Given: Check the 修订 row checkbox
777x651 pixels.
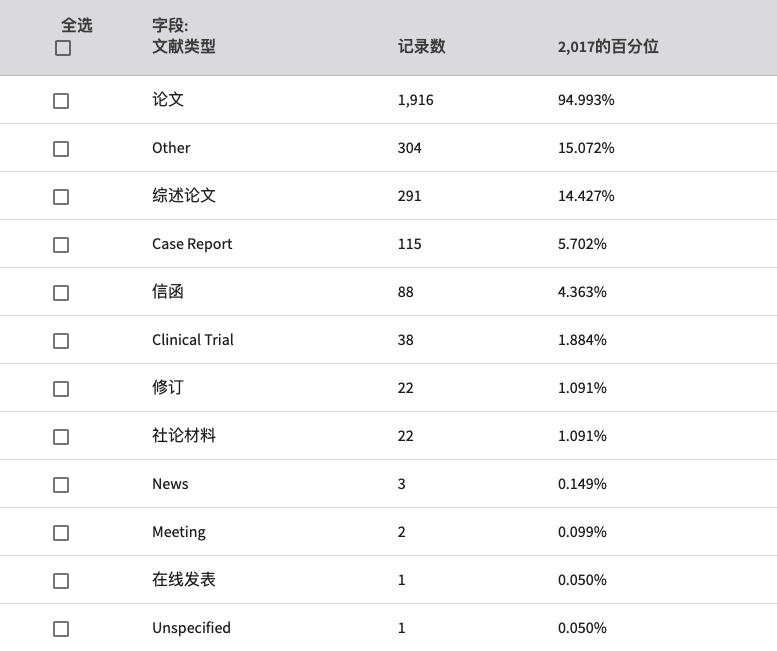Looking at the screenshot, I should tap(61, 389).
